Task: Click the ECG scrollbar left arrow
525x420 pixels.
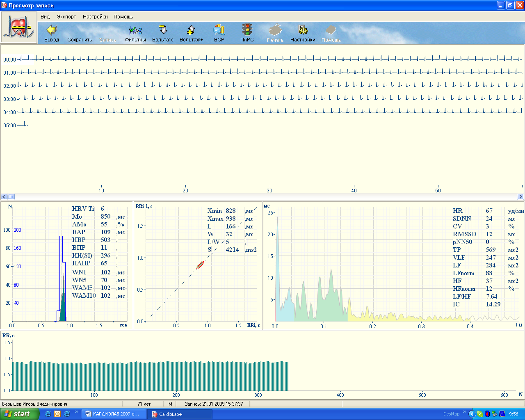Action: [4, 197]
